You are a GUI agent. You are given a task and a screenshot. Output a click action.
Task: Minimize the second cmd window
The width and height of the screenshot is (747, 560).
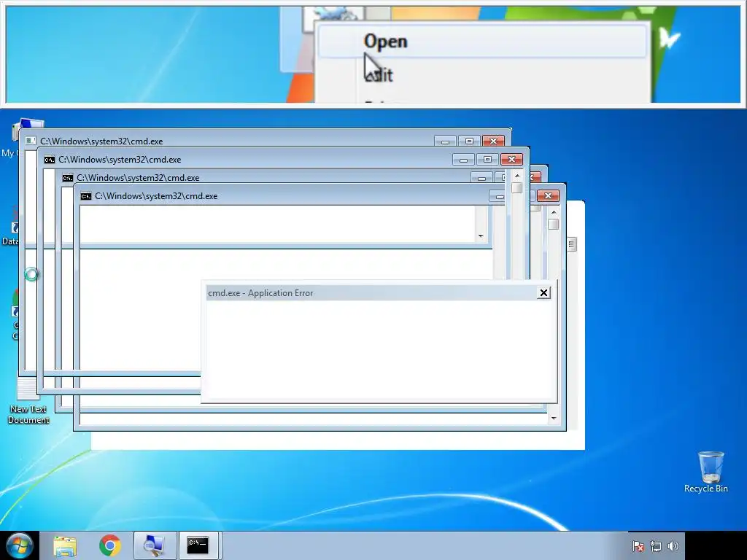click(x=463, y=159)
